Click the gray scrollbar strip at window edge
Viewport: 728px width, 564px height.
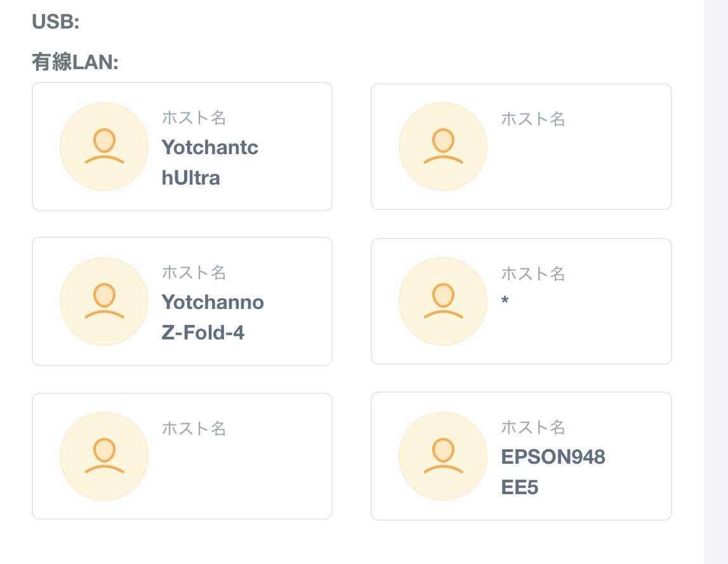tap(716, 282)
